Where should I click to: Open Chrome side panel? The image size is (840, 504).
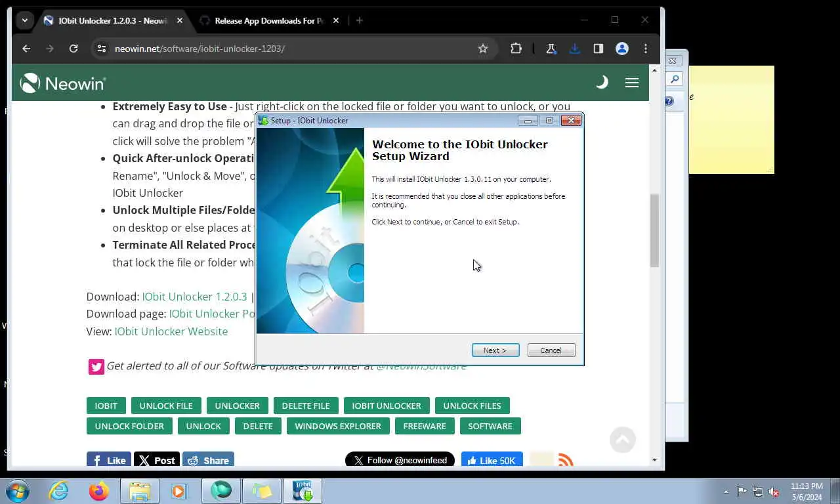[x=598, y=49]
